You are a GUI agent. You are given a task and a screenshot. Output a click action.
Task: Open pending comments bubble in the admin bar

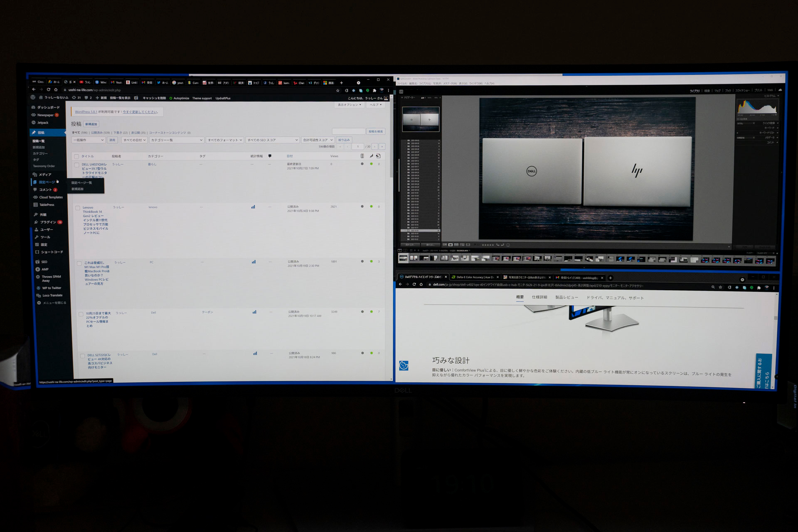(x=88, y=98)
